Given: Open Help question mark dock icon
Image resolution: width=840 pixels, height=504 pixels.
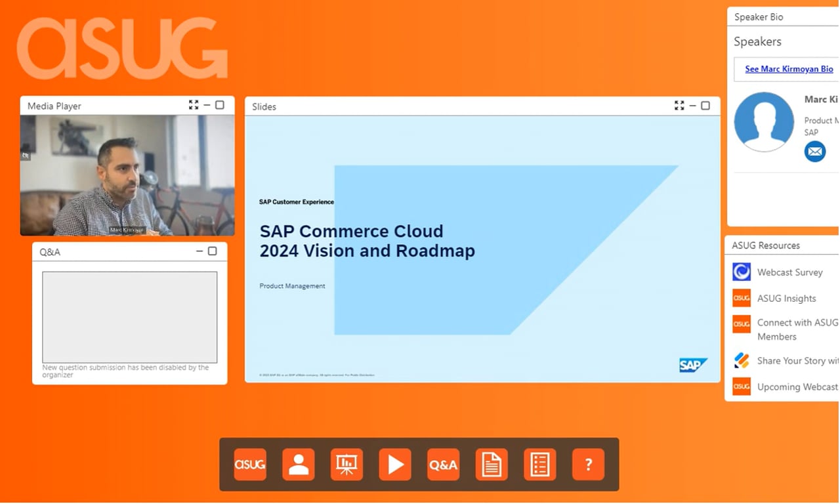Looking at the screenshot, I should (x=589, y=465).
